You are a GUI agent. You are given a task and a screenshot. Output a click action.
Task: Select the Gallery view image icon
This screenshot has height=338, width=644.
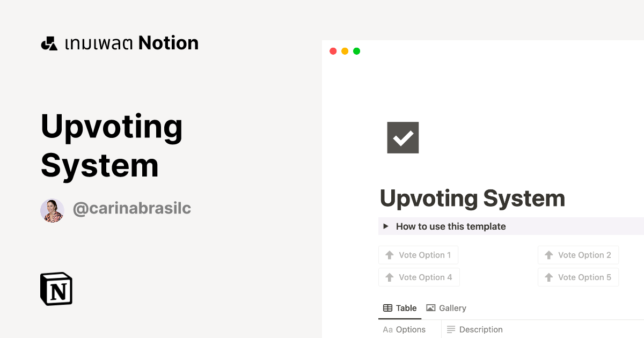(x=430, y=307)
